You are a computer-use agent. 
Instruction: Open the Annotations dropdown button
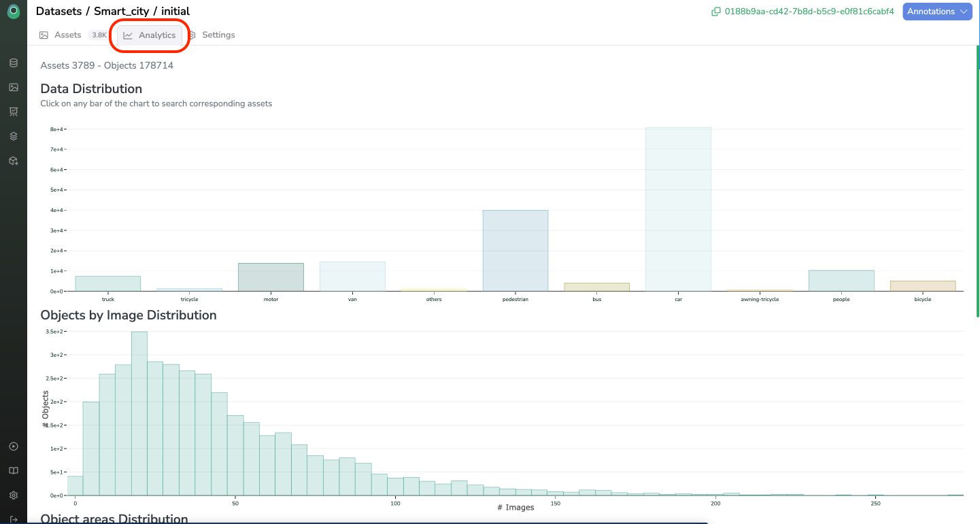(937, 12)
